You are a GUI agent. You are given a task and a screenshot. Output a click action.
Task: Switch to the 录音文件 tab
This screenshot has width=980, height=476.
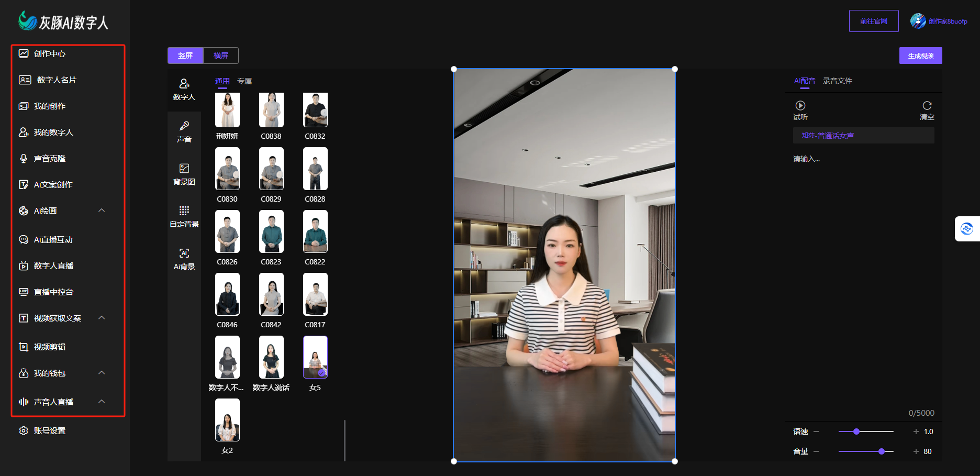point(837,81)
